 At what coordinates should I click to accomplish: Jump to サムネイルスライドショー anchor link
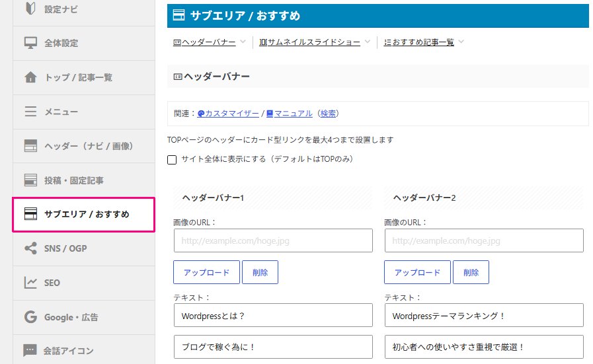pos(310,42)
